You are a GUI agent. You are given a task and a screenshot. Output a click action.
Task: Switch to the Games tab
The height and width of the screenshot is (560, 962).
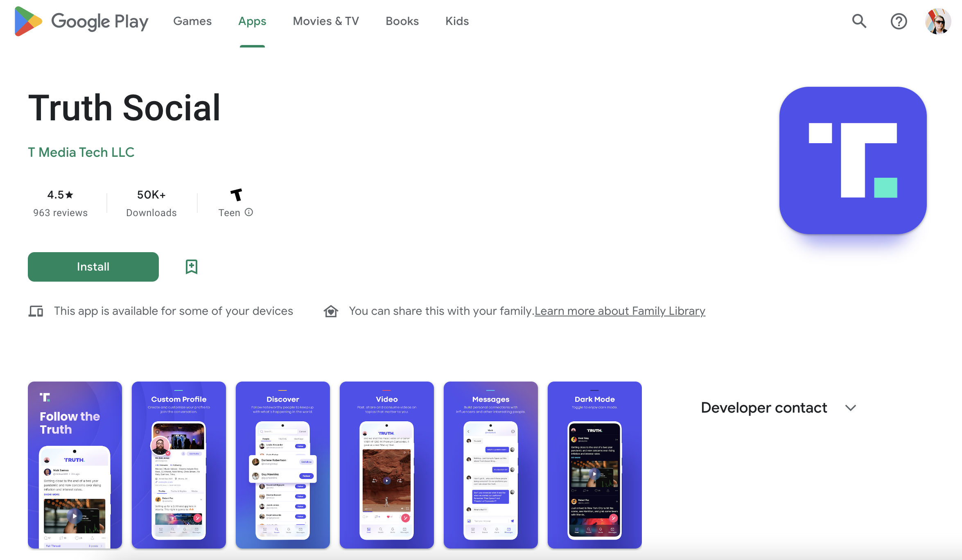point(192,21)
